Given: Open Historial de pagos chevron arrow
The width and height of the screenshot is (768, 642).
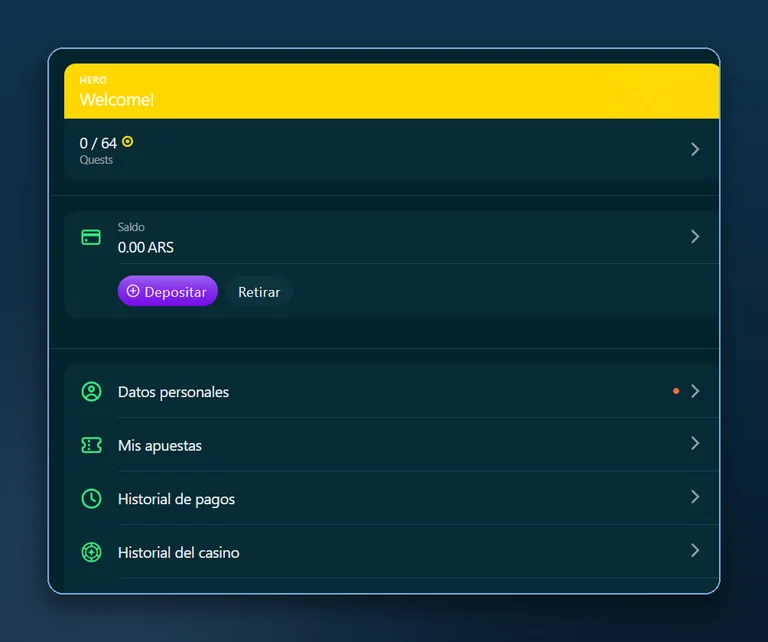Looking at the screenshot, I should click(695, 497).
